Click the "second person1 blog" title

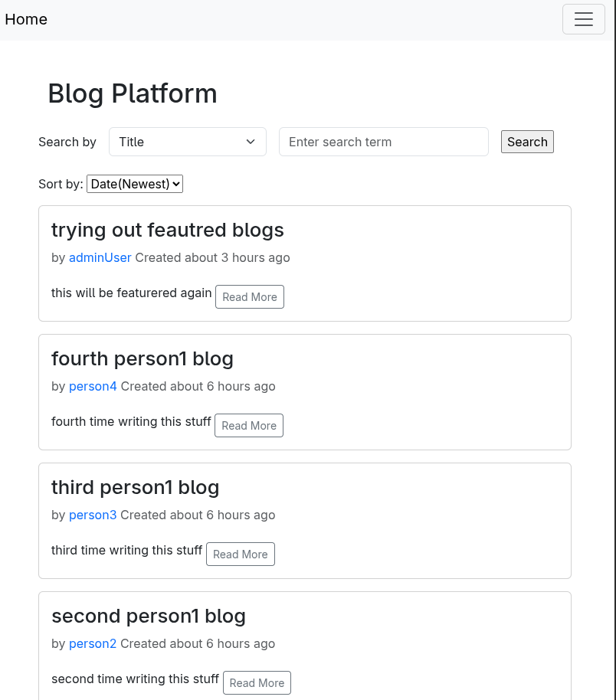(x=149, y=616)
